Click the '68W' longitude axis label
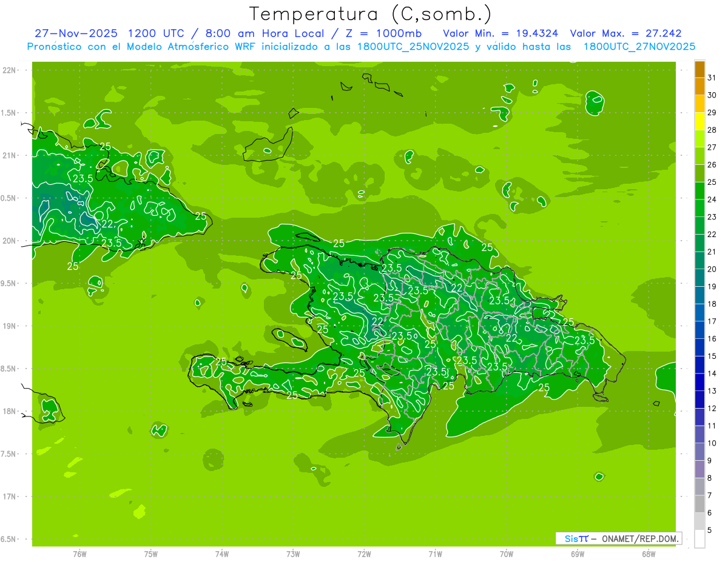The image size is (728, 562). click(x=649, y=554)
